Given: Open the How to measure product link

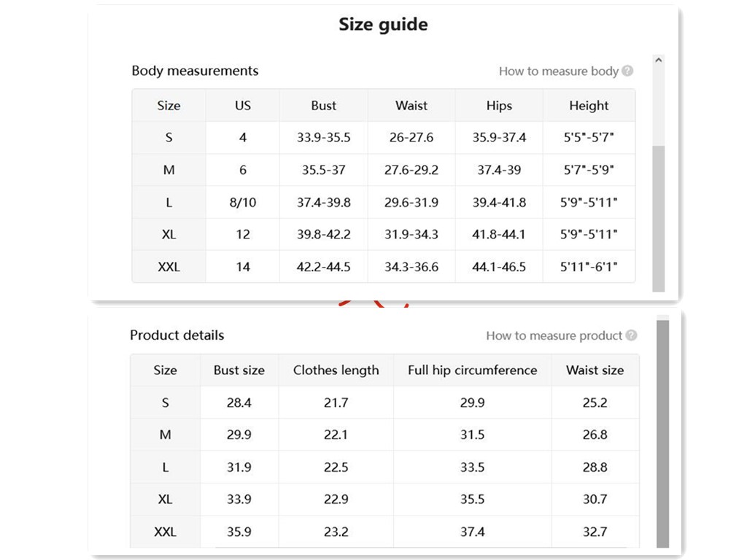Looking at the screenshot, I should coord(554,335).
